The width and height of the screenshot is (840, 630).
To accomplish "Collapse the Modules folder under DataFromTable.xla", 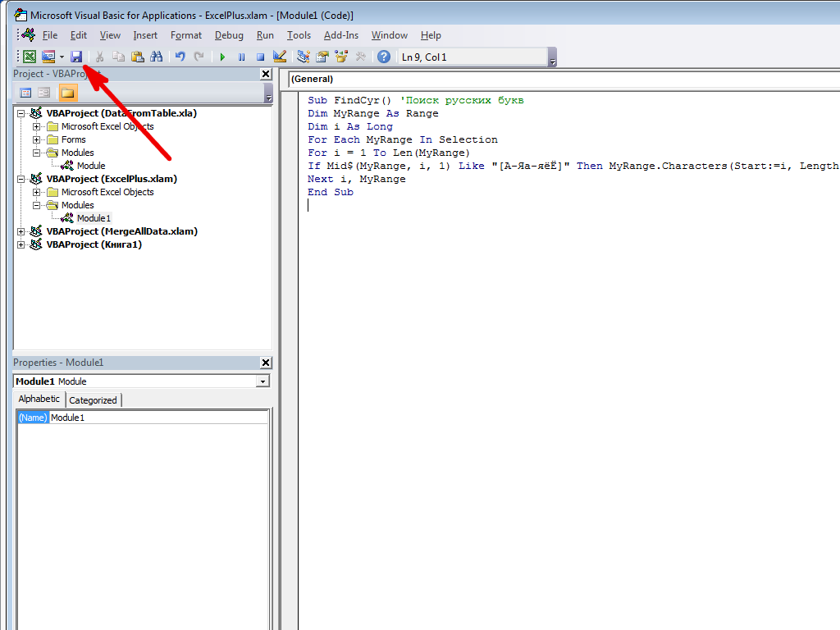I will [x=36, y=153].
